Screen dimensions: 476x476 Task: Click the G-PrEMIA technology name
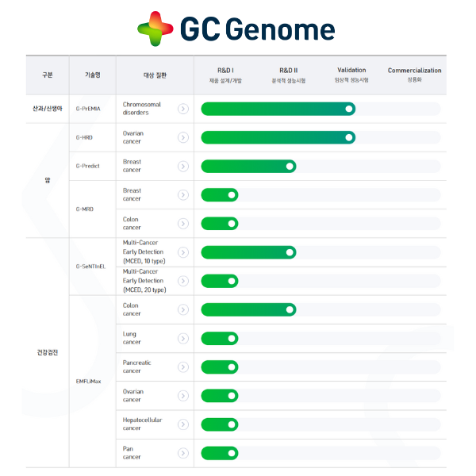coord(90,109)
